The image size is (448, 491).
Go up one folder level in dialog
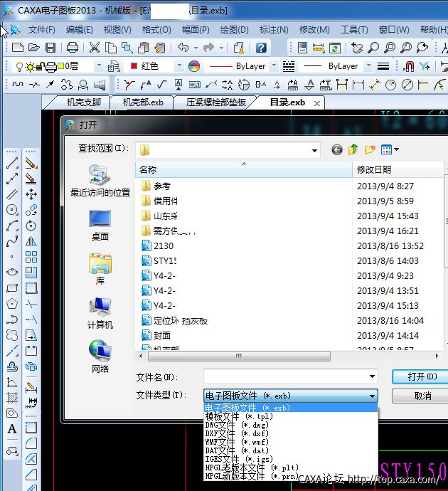pyautogui.click(x=353, y=149)
